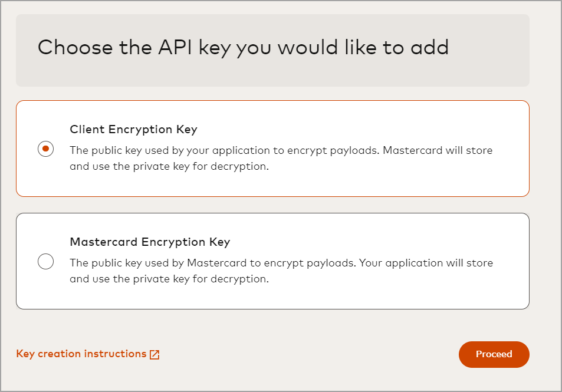Click the "Client Encryption Key" title text
The height and width of the screenshot is (392, 562).
(133, 129)
